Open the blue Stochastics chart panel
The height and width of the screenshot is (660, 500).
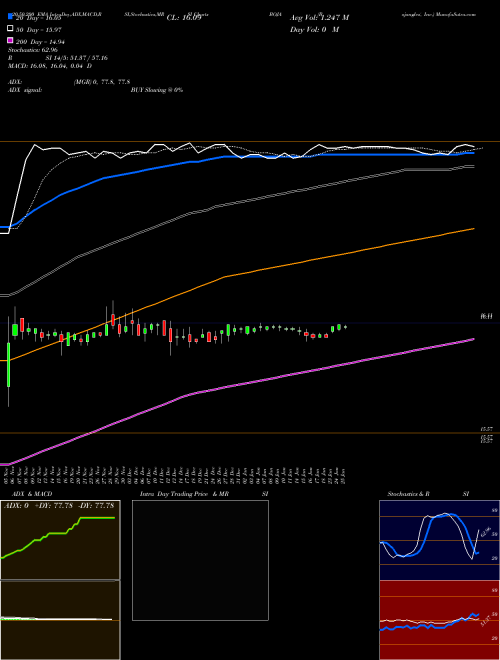tap(439, 540)
